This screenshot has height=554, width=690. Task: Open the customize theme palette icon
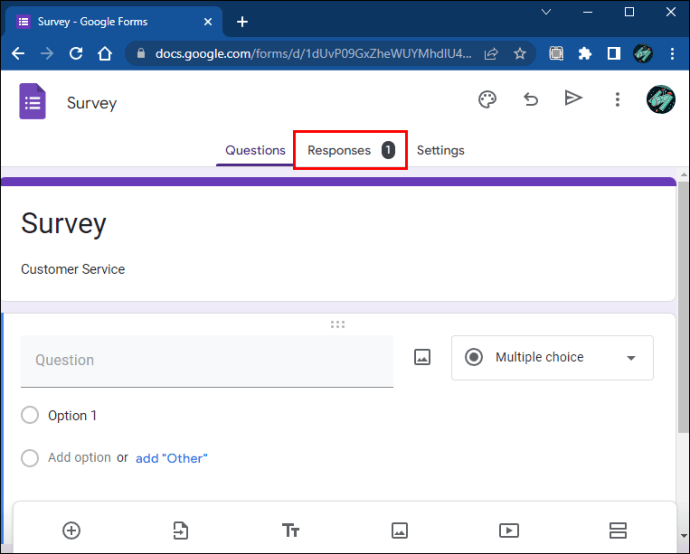(x=487, y=99)
